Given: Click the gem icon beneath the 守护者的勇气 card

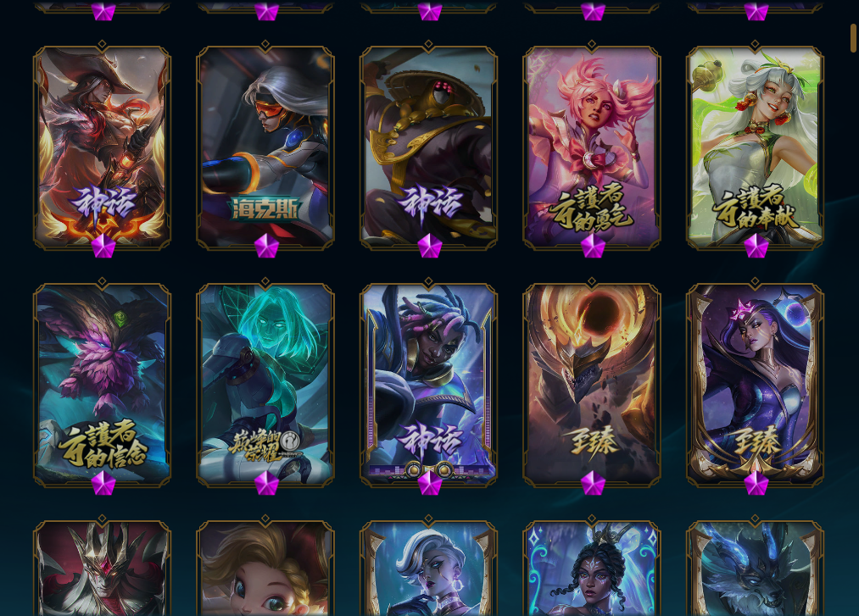Looking at the screenshot, I should pos(592,246).
